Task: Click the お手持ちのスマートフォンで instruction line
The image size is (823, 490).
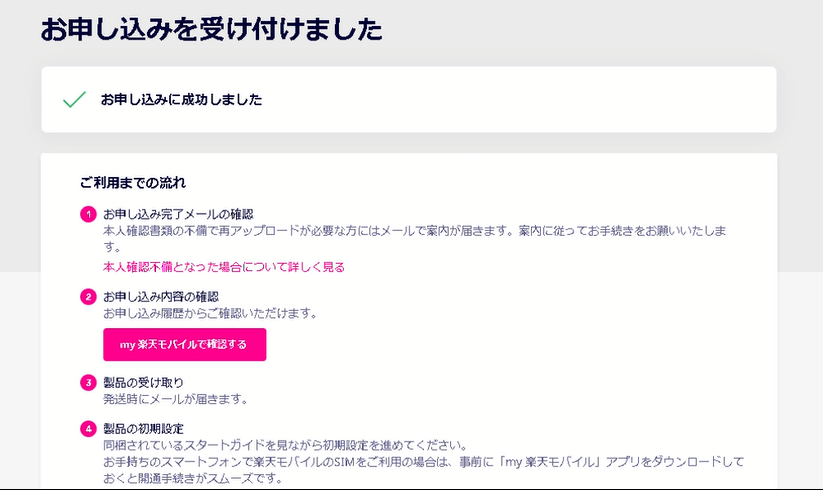Action: click(x=425, y=462)
